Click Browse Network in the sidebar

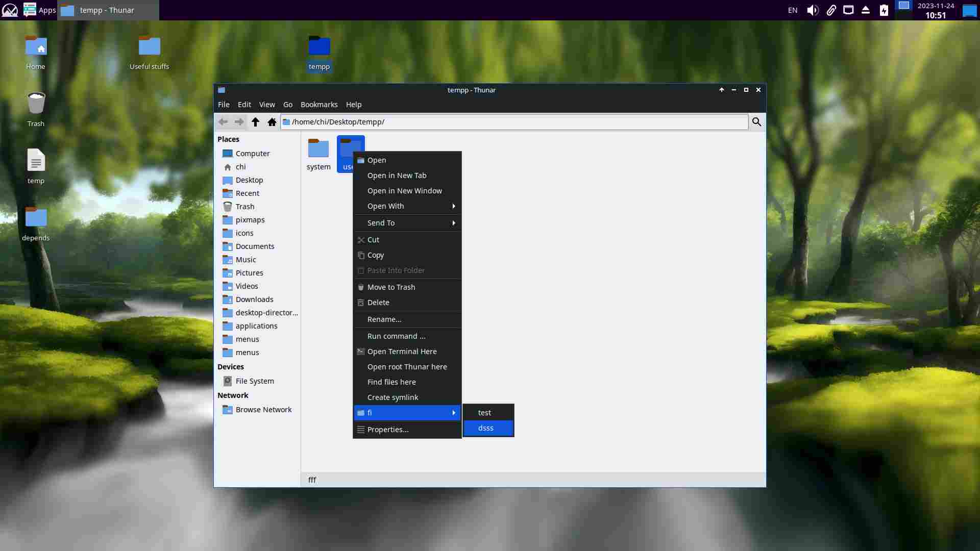pos(263,410)
